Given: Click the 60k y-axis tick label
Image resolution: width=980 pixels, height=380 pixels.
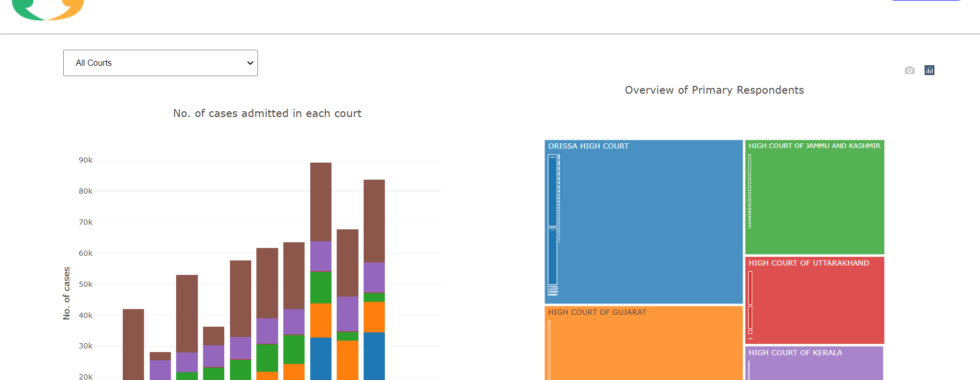Looking at the screenshot, I should point(86,253).
